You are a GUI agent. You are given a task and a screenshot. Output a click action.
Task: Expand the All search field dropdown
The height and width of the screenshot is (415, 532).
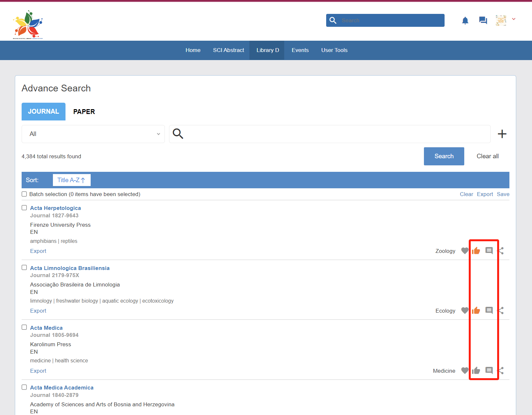click(x=93, y=134)
